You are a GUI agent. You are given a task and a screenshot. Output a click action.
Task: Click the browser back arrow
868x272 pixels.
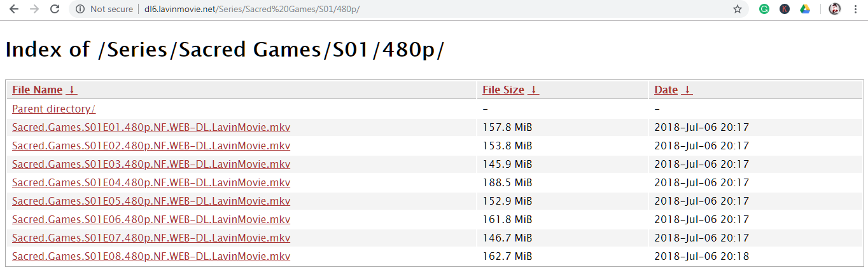click(14, 9)
